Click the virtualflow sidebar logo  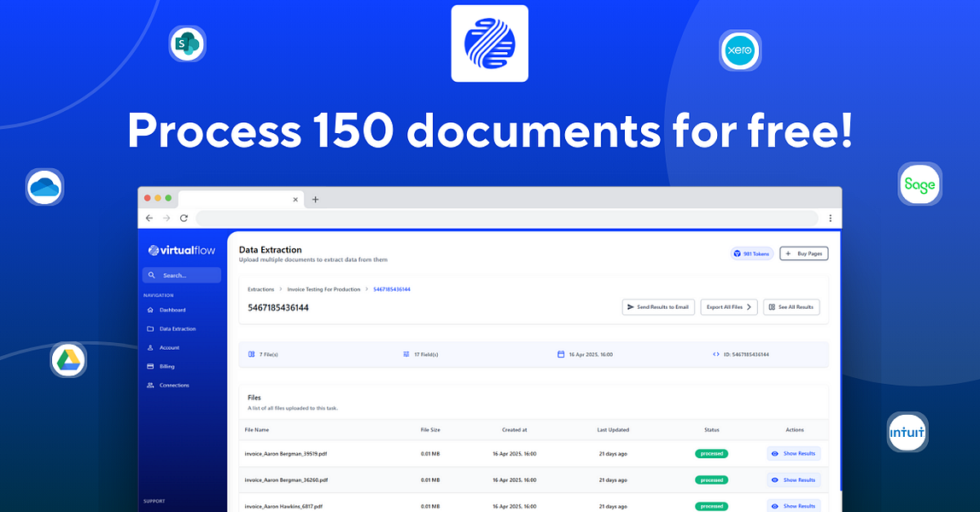pyautogui.click(x=182, y=250)
